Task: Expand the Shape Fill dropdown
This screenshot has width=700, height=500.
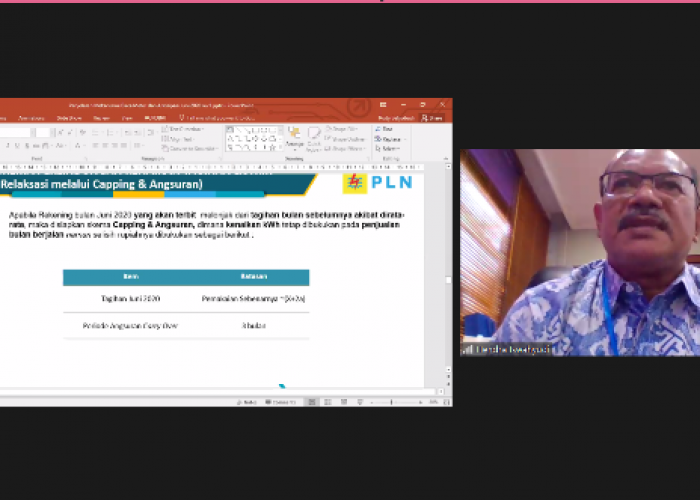Action: coord(346,129)
